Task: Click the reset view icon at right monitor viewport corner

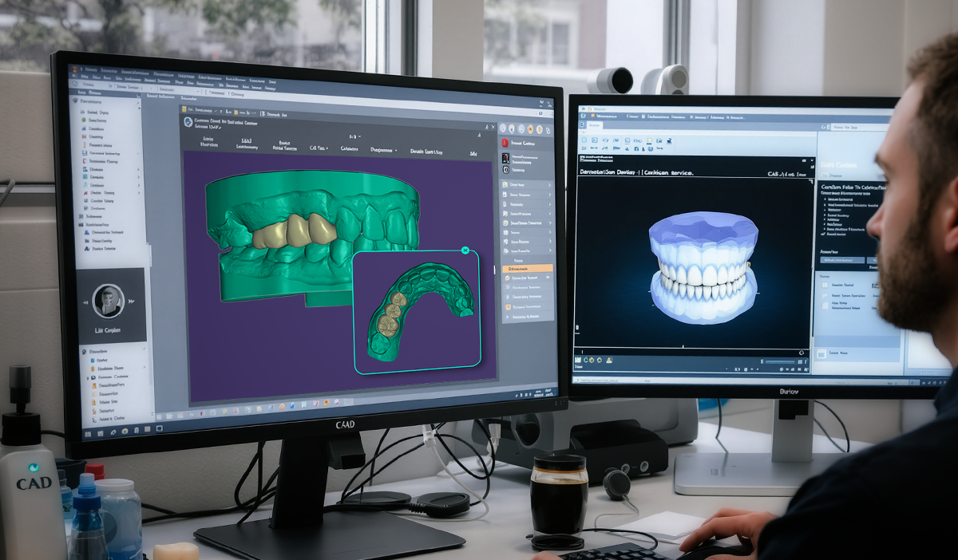Action: [x=802, y=353]
